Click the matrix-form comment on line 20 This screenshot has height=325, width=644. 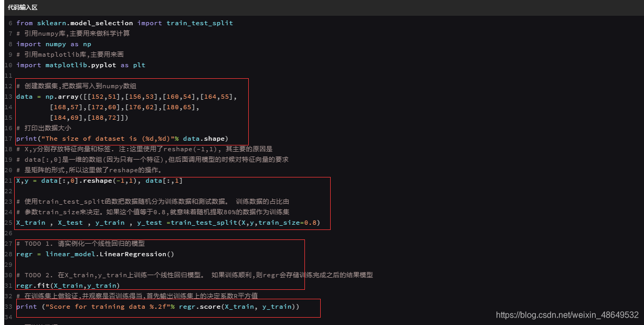tap(89, 170)
